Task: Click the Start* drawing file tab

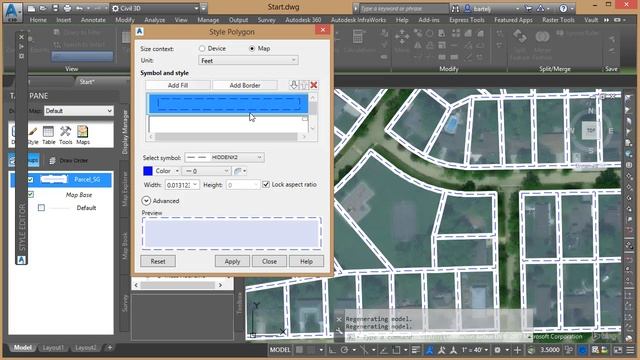Action: coord(87,82)
